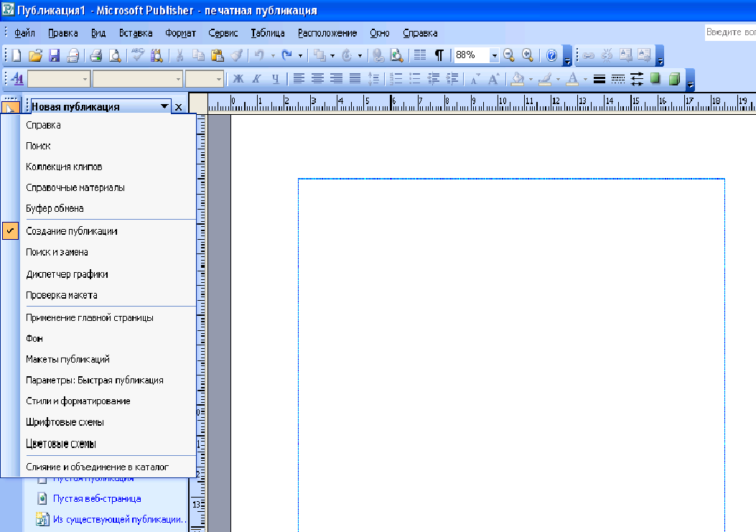This screenshot has width=756, height=532.
Task: Click the Print printer icon
Action: pyautogui.click(x=96, y=55)
